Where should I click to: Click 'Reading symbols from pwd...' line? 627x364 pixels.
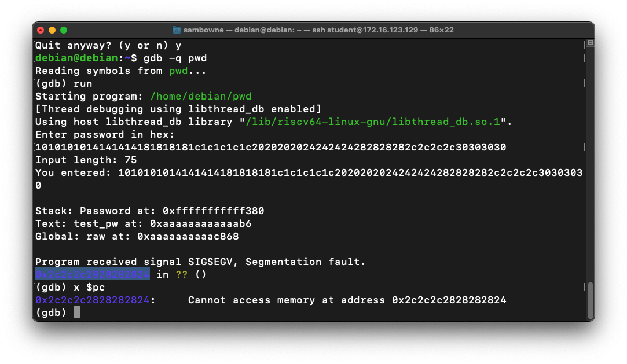(121, 71)
